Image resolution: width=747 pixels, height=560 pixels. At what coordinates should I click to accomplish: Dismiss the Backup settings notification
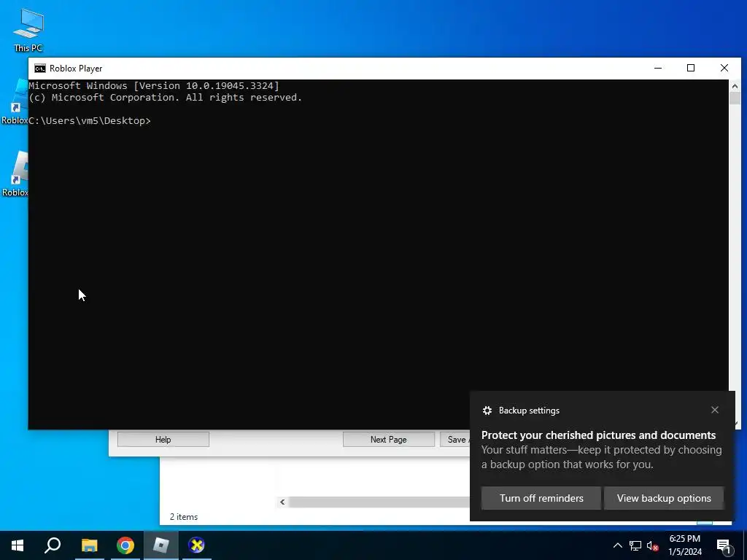tap(715, 410)
